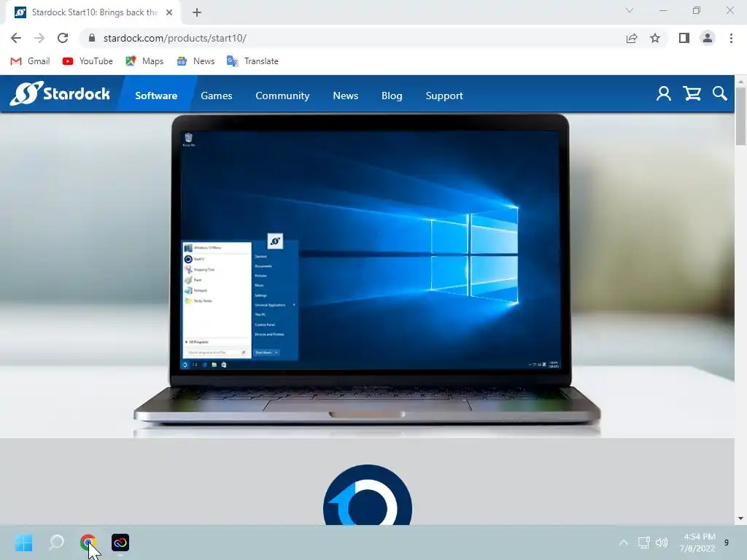Image resolution: width=747 pixels, height=560 pixels.
Task: Open the Gmail bookmark
Action: click(x=30, y=61)
